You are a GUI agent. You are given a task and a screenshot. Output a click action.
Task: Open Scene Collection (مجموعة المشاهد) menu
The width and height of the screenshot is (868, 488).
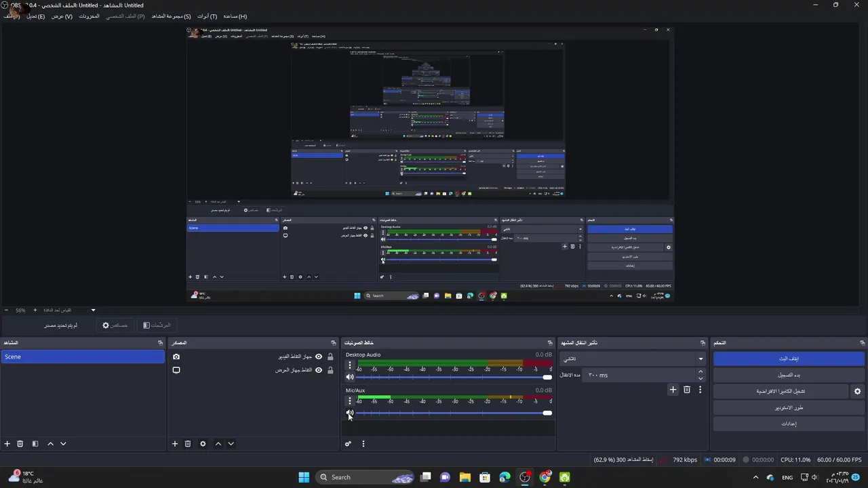pos(171,16)
